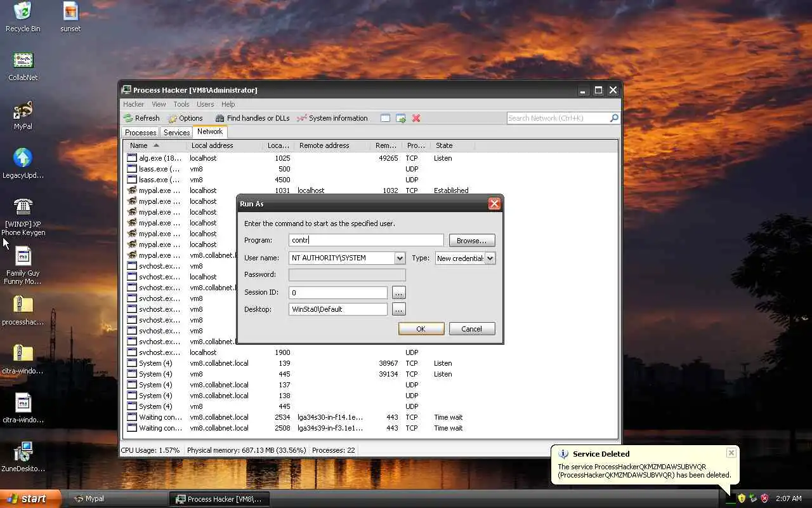Click Find window and thread icon
Viewport: 812px width, 508px height.
point(401,118)
